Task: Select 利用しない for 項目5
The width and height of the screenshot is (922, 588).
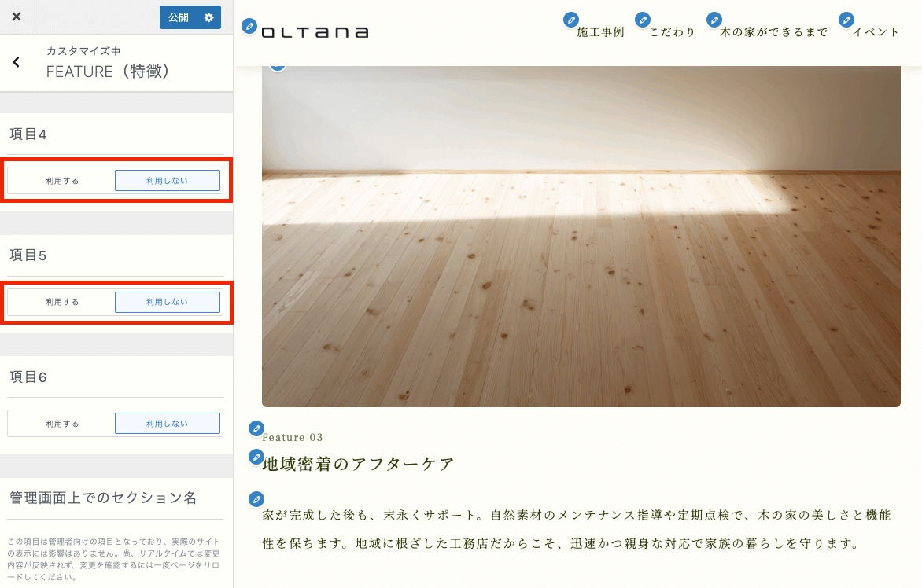Action: [x=167, y=302]
